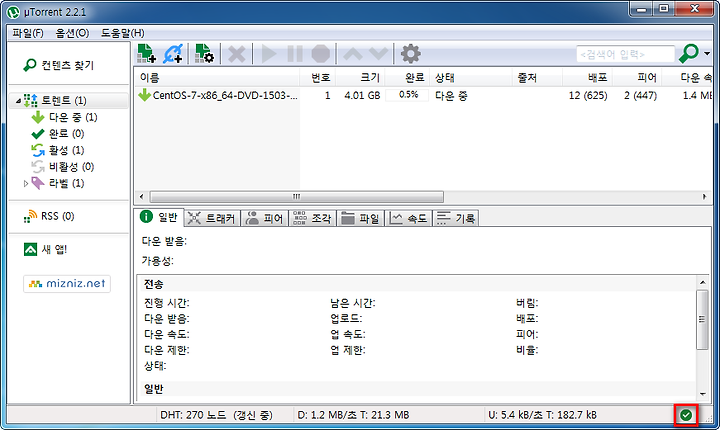The width and height of the screenshot is (720, 430).
Task: Click the Create New Torrent icon
Action: pos(204,54)
